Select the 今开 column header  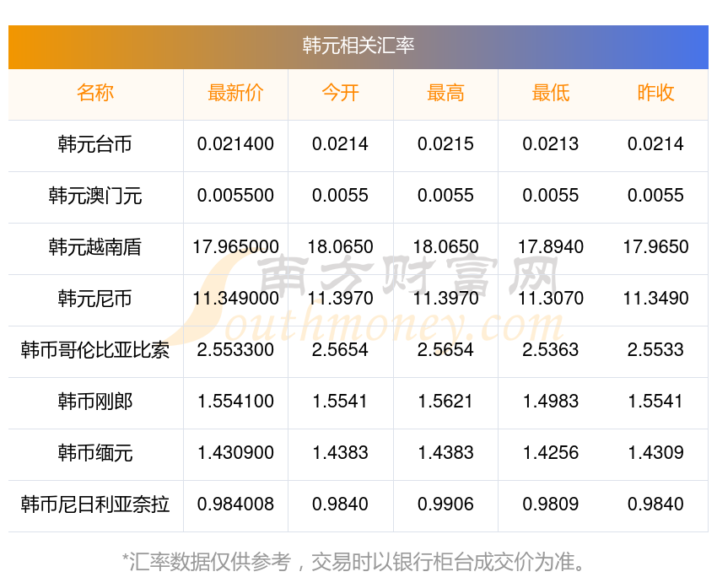point(340,94)
